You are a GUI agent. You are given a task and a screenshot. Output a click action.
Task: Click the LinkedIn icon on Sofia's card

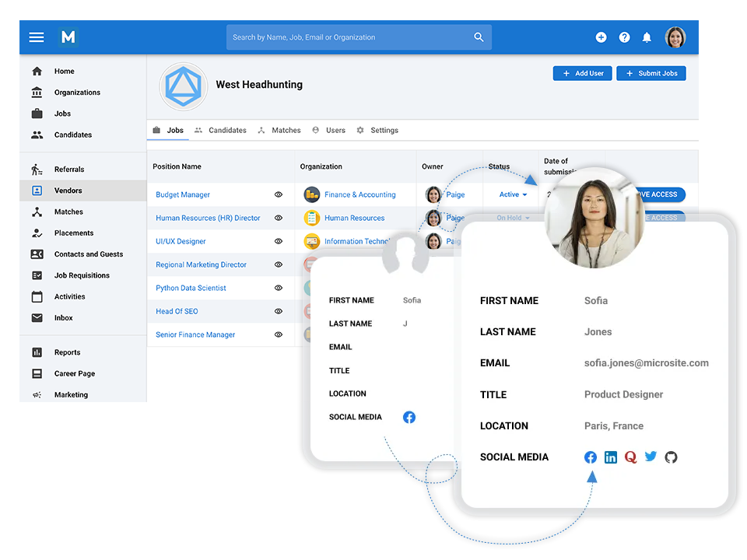pos(611,457)
